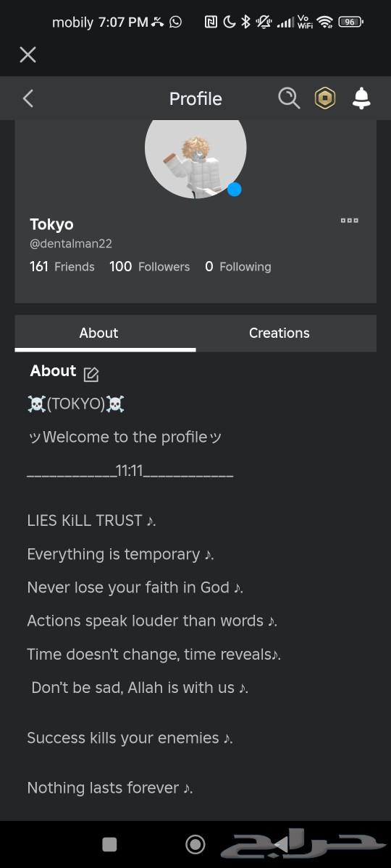Screen dimensions: 391x868
Task: Open the three-dot profile options menu
Action: (x=349, y=221)
